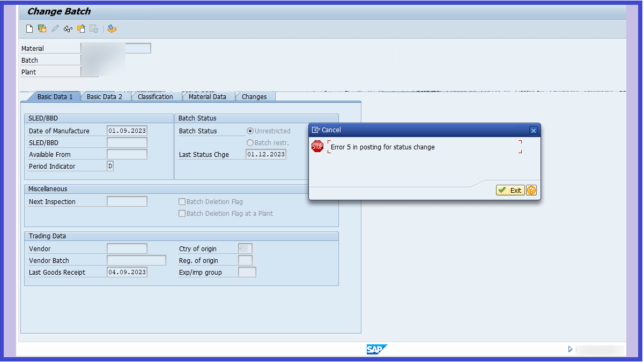The image size is (644, 362).
Task: Select the Unrestricted batch status radio
Action: 250,131
